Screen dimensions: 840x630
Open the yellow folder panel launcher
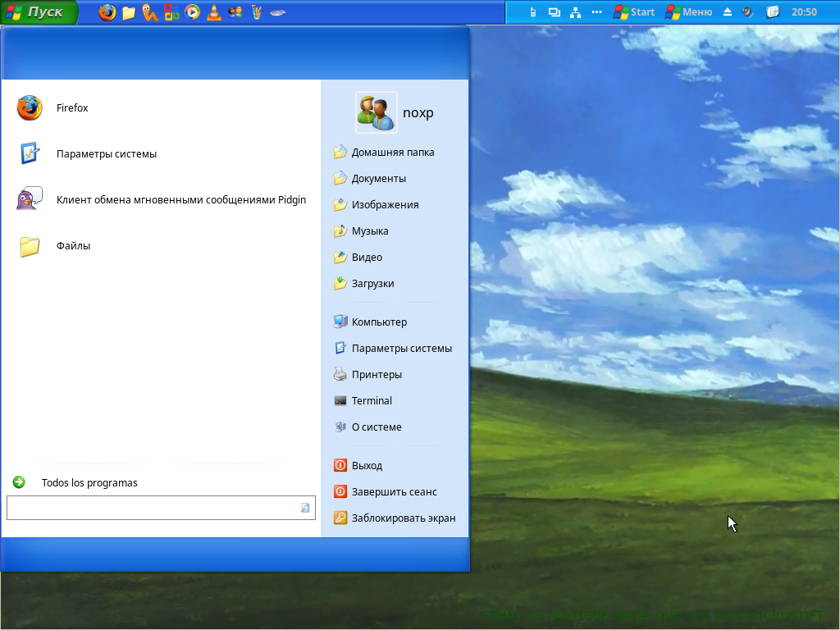coord(129,12)
